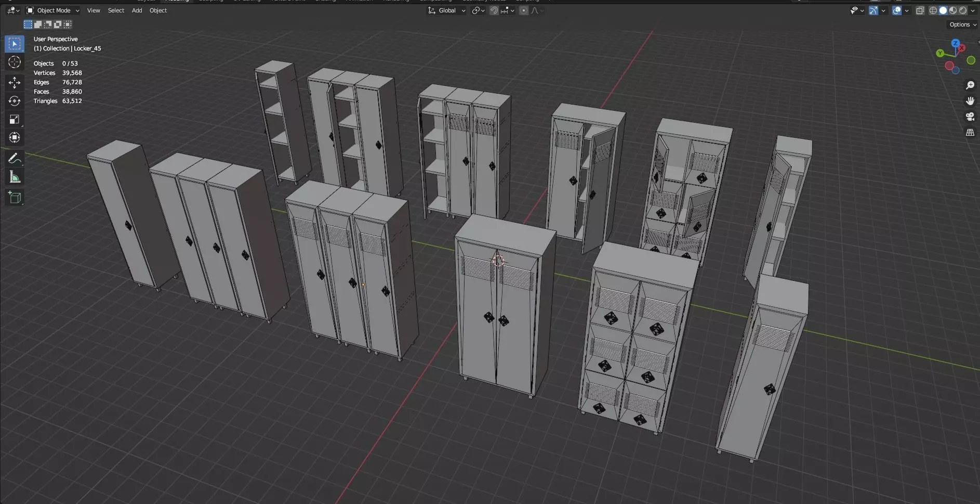Click the hand pan view icon
Screen dimensions: 980x504
point(970,101)
